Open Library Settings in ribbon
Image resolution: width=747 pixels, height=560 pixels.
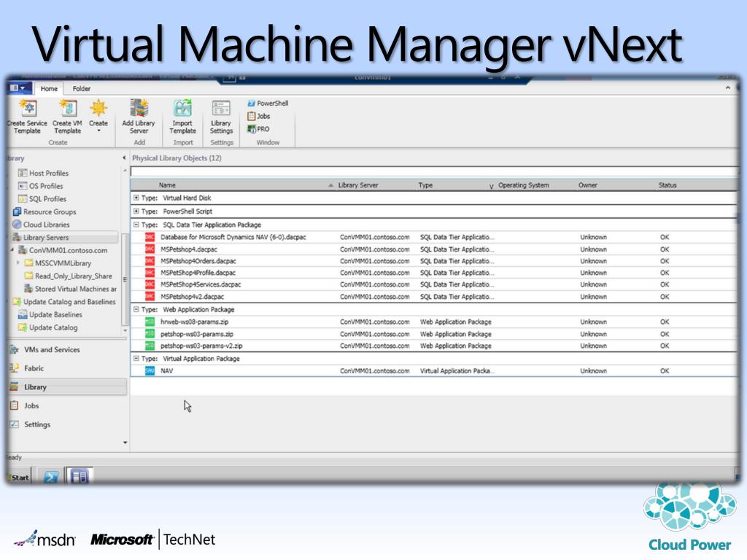[221, 117]
